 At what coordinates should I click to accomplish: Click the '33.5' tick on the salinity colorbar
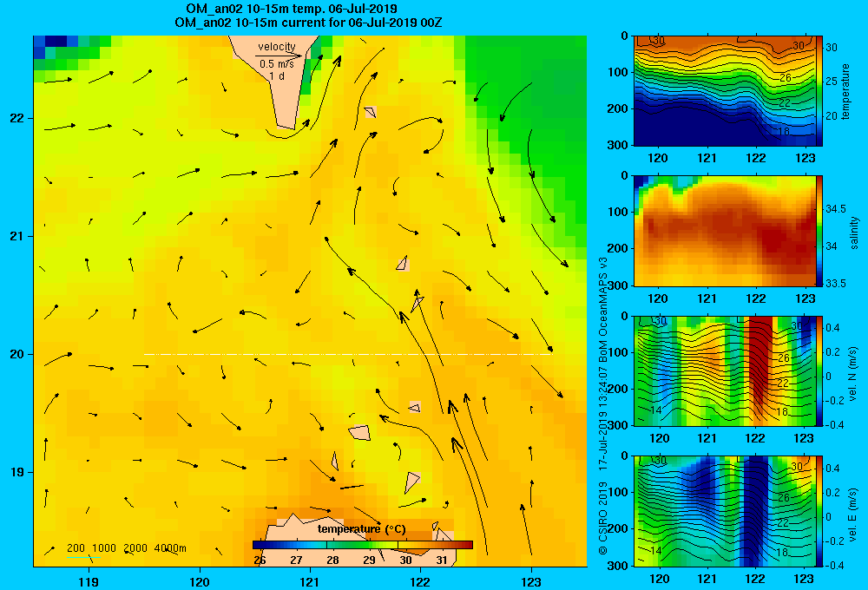836,284
